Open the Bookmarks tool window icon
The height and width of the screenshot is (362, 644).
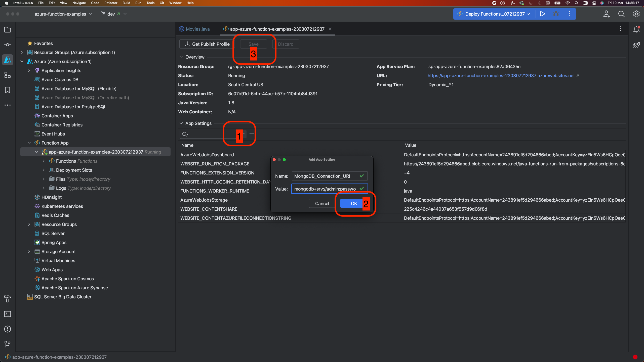8,90
